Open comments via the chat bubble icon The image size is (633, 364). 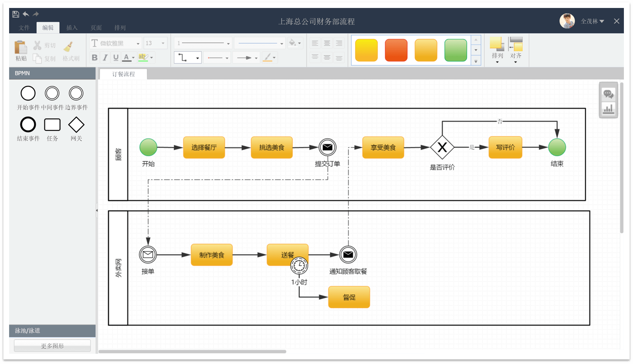[609, 94]
